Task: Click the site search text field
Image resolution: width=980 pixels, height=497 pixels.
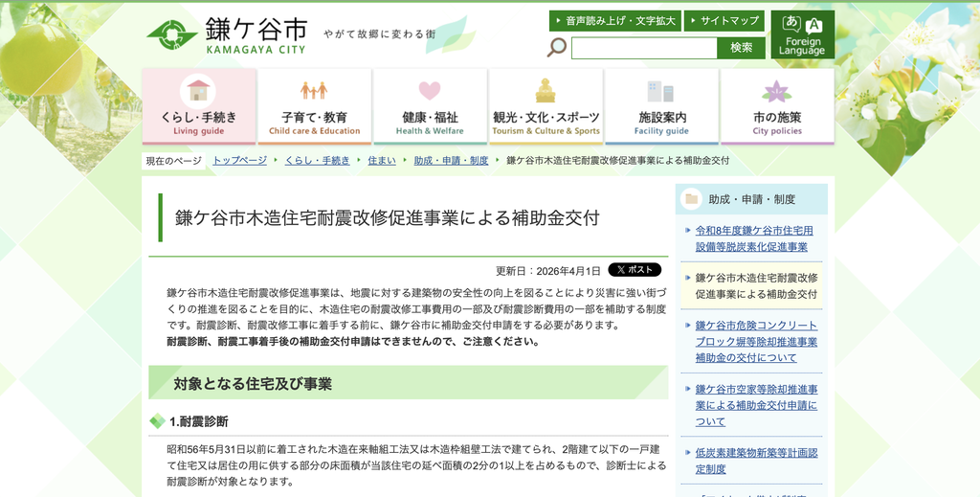Action: (x=644, y=48)
